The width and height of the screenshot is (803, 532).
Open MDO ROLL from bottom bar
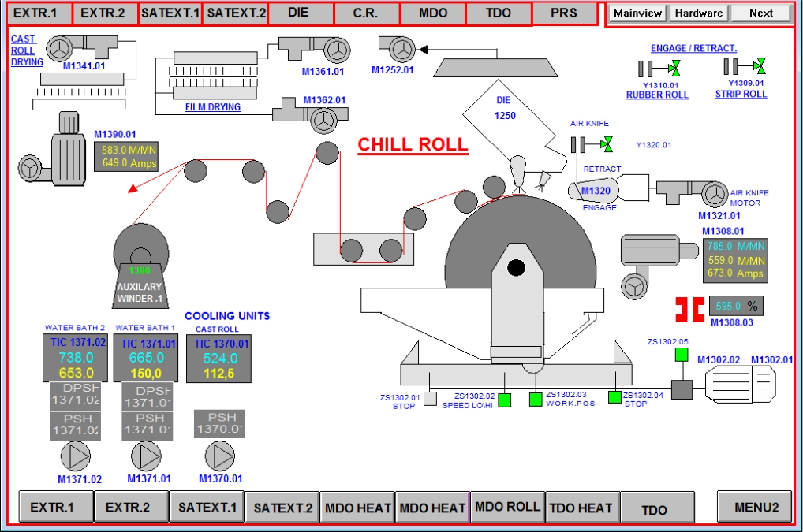[x=507, y=507]
